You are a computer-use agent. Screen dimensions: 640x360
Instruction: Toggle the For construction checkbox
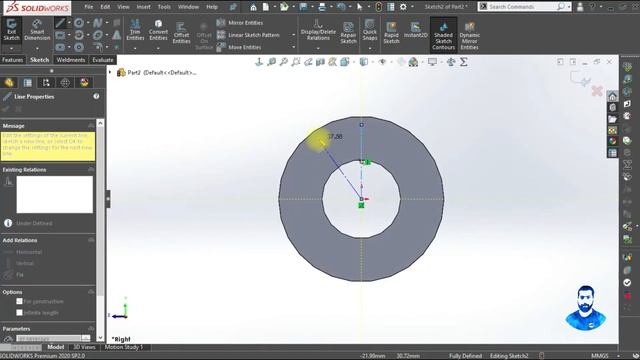(x=19, y=301)
